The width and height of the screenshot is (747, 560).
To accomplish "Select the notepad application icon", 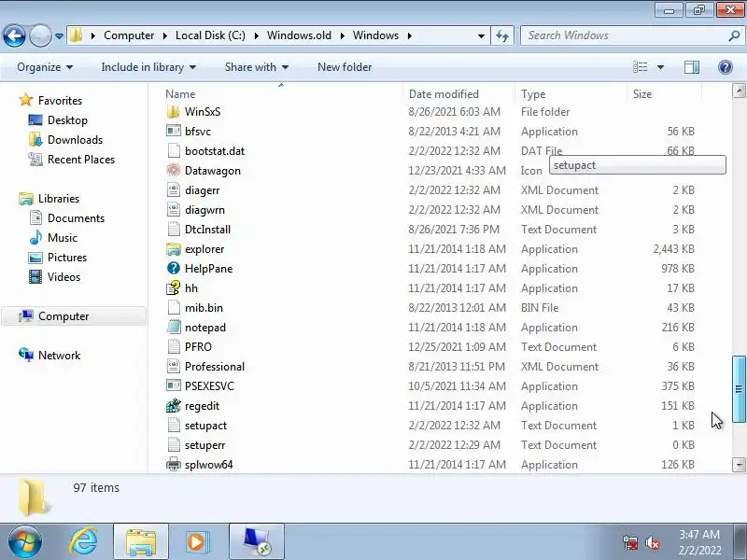I will 174,328.
